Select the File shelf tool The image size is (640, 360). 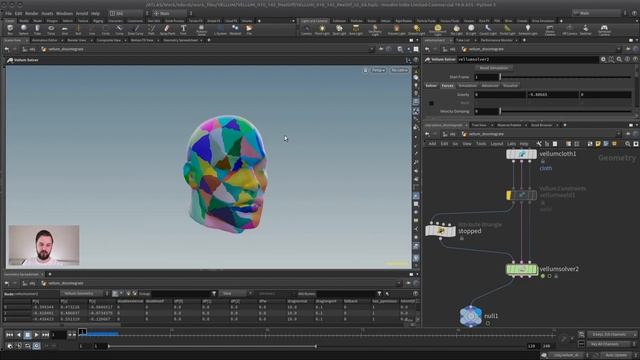pos(249,29)
